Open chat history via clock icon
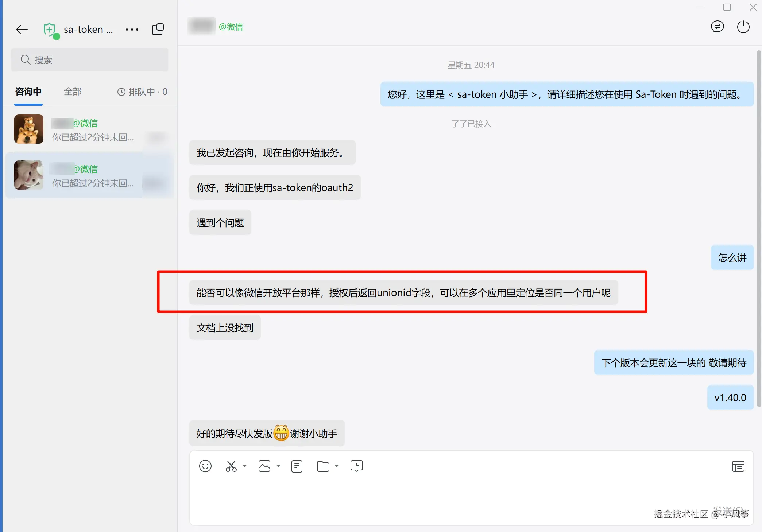 pos(356,466)
